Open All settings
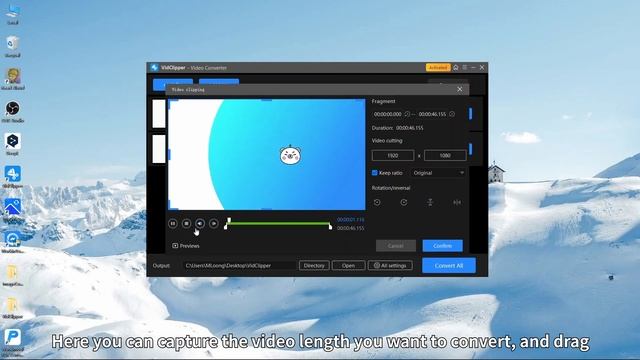Screen dimensions: 640x360 coord(390,265)
